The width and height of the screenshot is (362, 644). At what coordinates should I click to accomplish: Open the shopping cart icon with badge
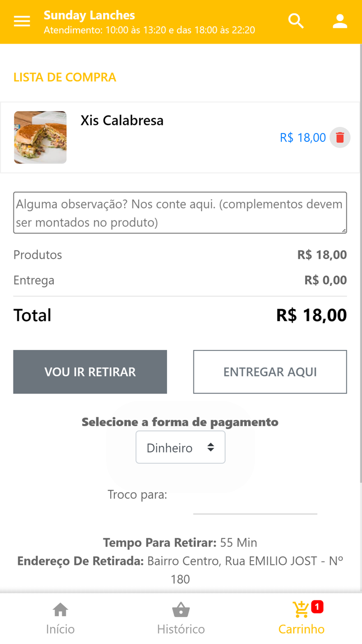[x=300, y=610]
